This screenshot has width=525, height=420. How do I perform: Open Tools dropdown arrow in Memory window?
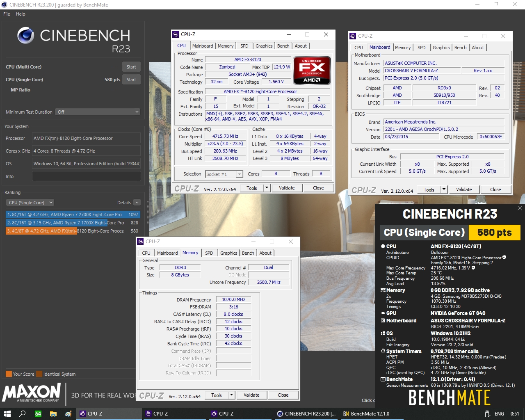(x=231, y=395)
